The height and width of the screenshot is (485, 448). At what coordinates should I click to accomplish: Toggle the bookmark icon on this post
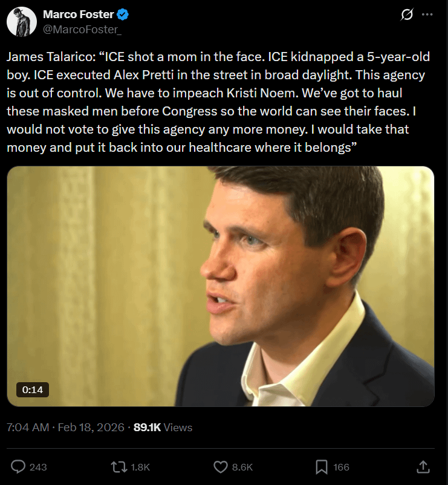click(x=322, y=466)
